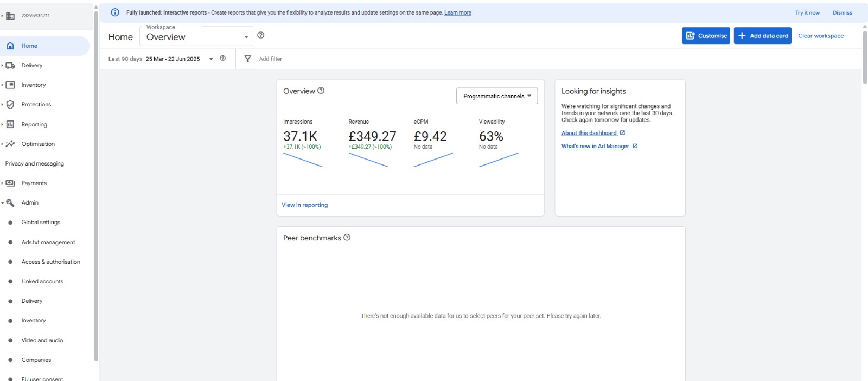
Task: Click the Home breadcrumb heading
Action: [120, 37]
